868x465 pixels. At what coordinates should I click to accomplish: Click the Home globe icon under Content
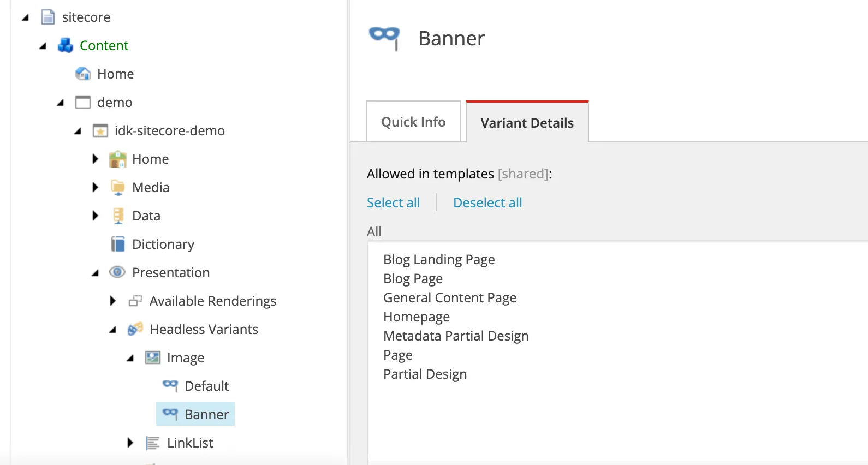click(x=83, y=74)
